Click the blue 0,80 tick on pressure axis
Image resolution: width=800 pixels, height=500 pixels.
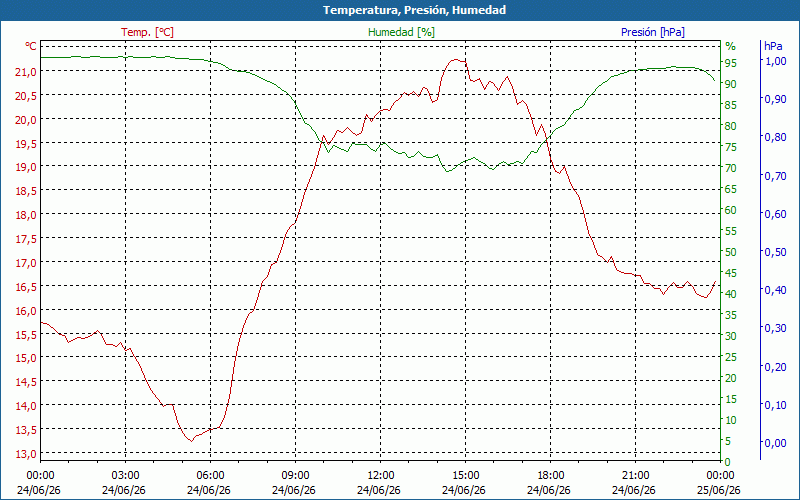[x=775, y=137]
